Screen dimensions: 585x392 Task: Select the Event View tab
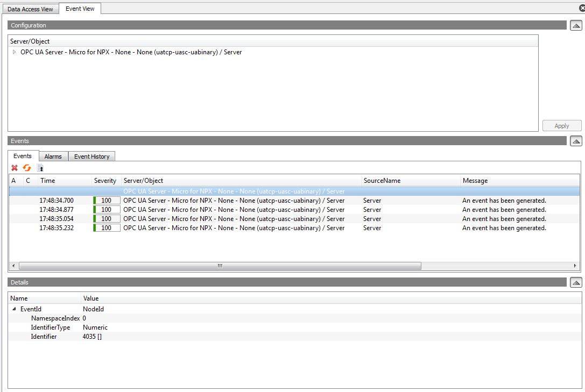click(x=80, y=9)
